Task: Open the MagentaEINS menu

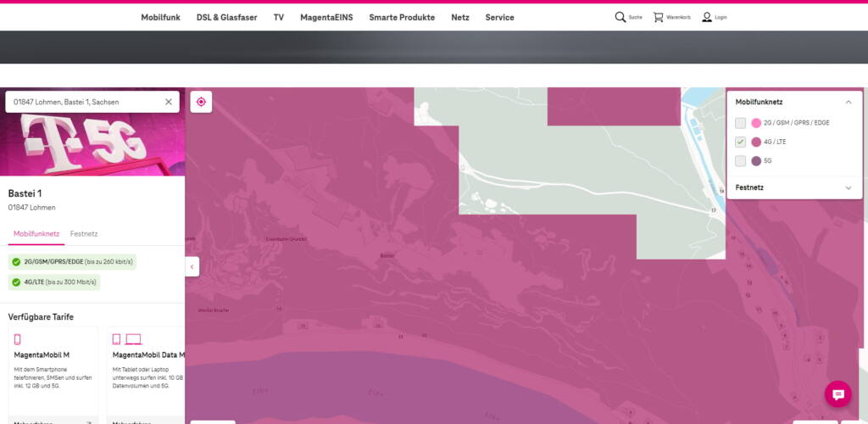Action: (326, 17)
